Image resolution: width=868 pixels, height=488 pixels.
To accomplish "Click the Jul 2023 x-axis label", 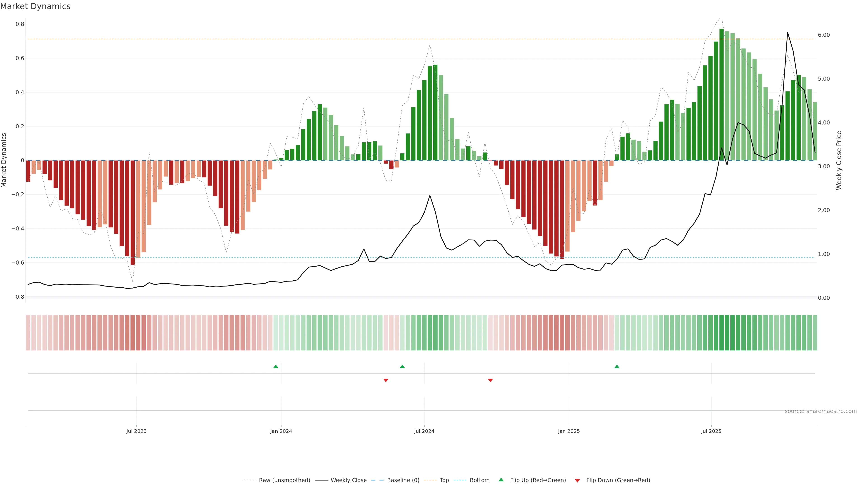I will pyautogui.click(x=137, y=431).
